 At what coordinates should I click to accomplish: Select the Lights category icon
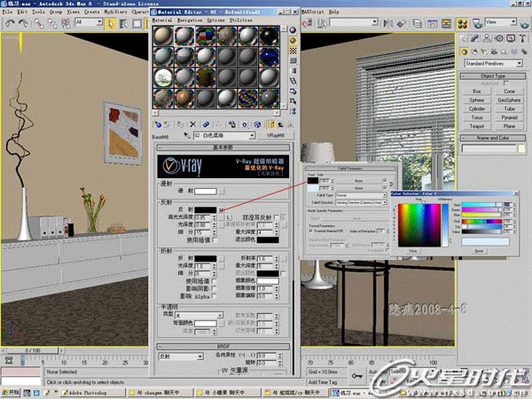coord(484,52)
